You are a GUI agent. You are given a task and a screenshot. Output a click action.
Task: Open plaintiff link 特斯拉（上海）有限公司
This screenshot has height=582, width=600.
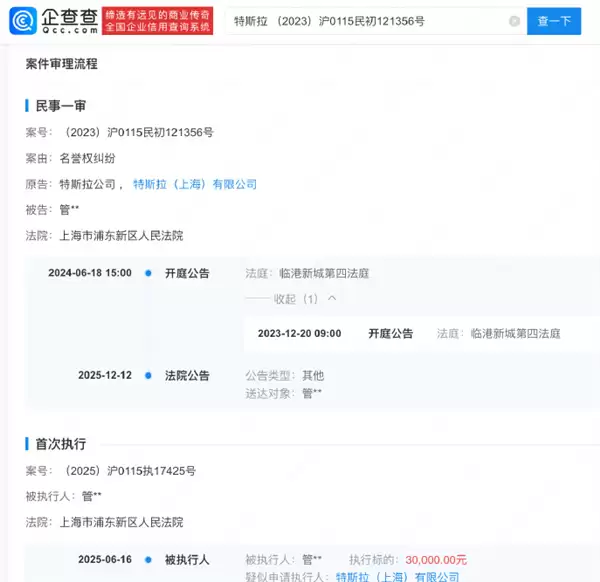click(x=195, y=184)
